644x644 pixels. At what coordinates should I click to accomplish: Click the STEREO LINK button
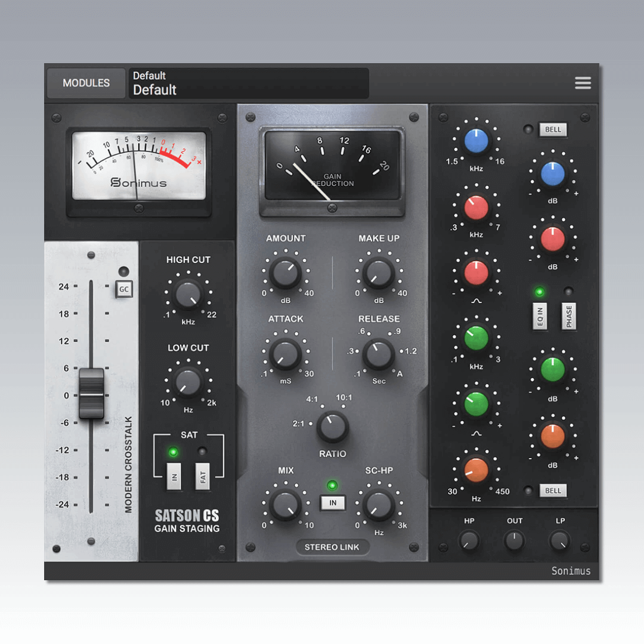(x=332, y=547)
